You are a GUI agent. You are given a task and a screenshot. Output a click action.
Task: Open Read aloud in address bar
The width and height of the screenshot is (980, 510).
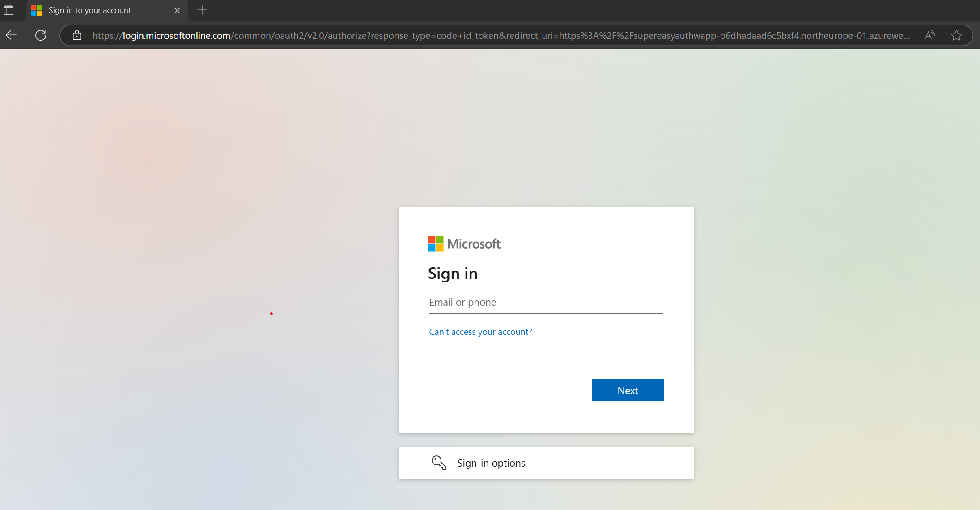pos(930,35)
